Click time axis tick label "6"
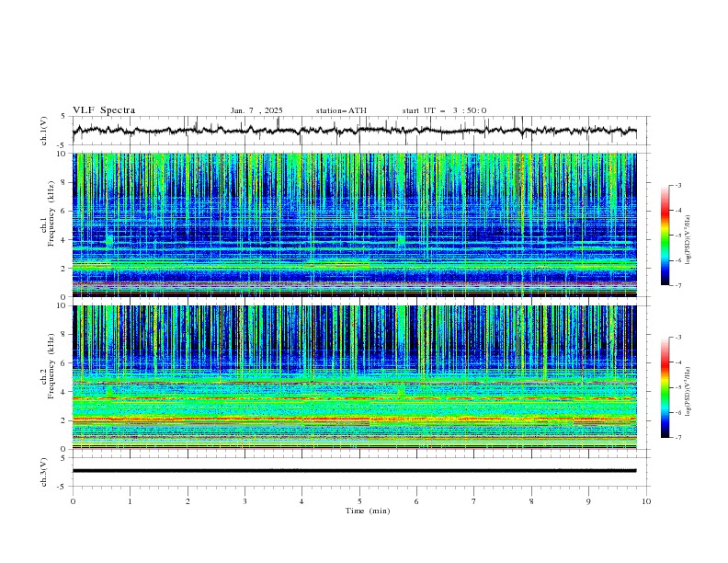 click(x=416, y=501)
